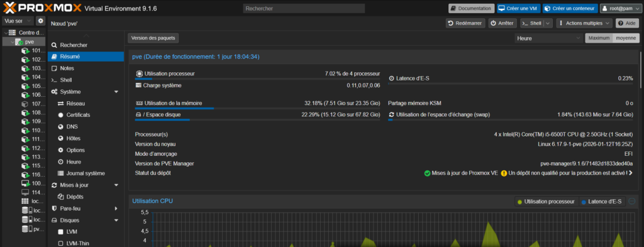This screenshot has width=644, height=247.
Task: Click the minus icon on CPU chart header
Action: 633,202
